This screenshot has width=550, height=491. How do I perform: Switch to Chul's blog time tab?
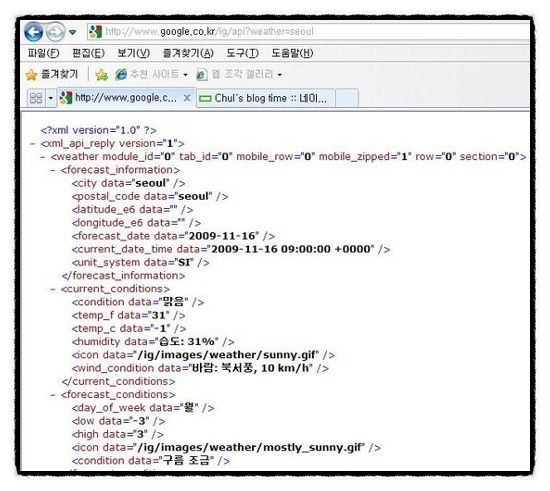[x=265, y=98]
